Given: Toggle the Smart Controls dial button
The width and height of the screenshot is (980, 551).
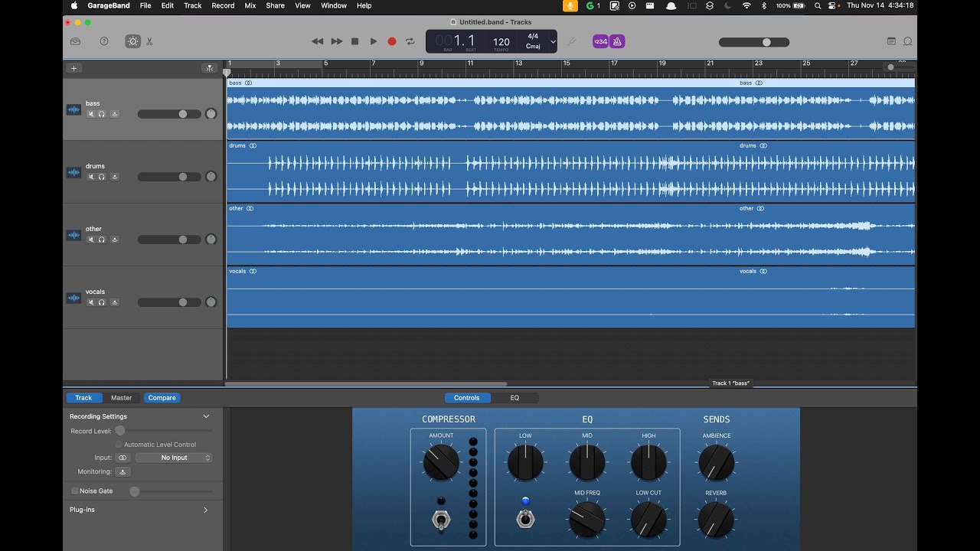Looking at the screenshot, I should click(x=133, y=41).
